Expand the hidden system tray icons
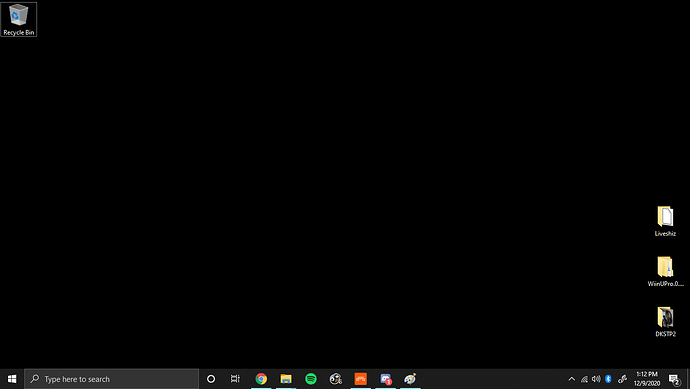The width and height of the screenshot is (690, 389). click(x=571, y=379)
